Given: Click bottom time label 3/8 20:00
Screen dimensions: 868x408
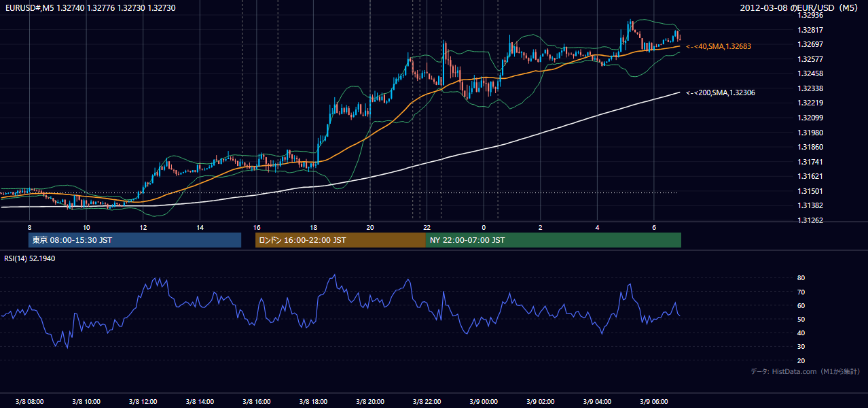Looking at the screenshot, I should 370,401.
